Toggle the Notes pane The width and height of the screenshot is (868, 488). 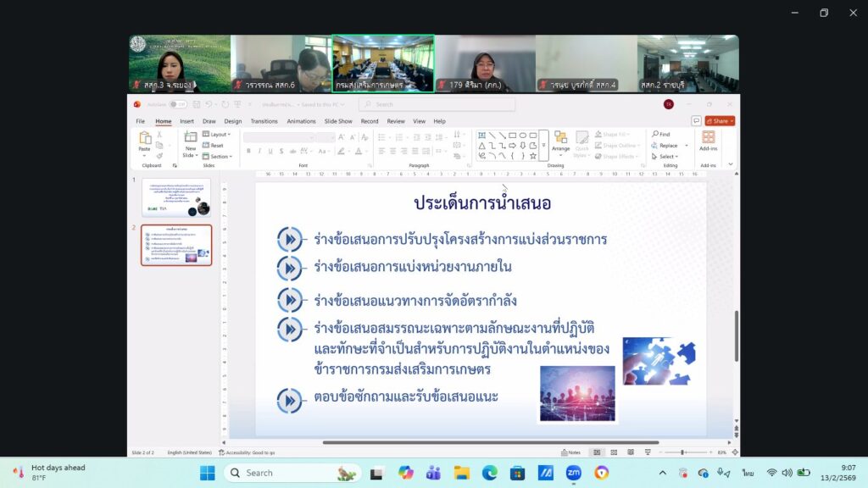570,452
